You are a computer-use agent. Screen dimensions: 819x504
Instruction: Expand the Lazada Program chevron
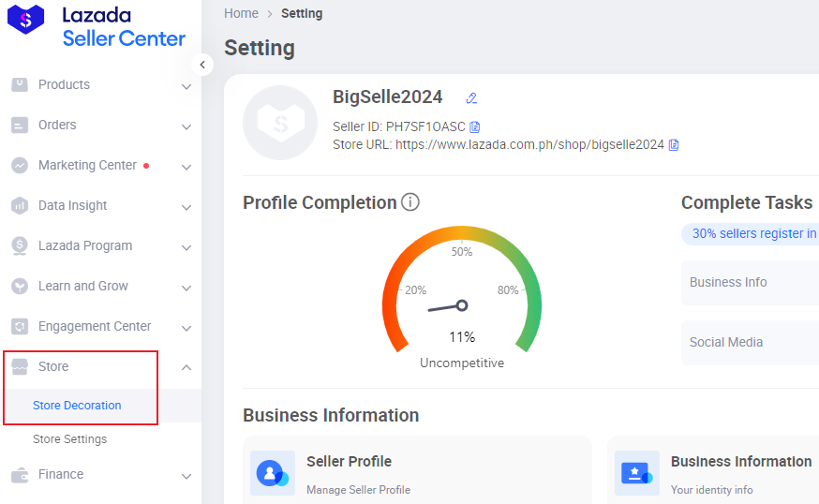[186, 247]
